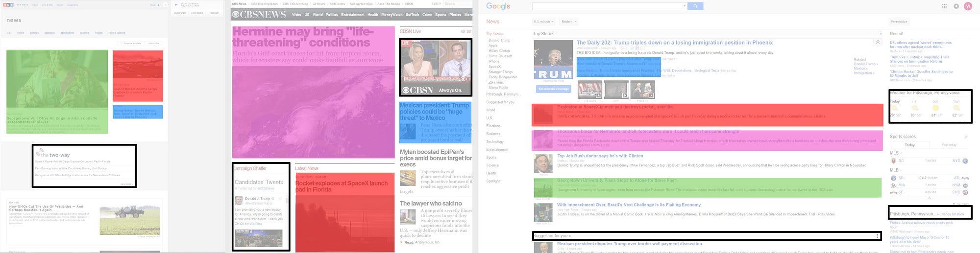Open Brazil's impeachment economy headline

(x=629, y=205)
